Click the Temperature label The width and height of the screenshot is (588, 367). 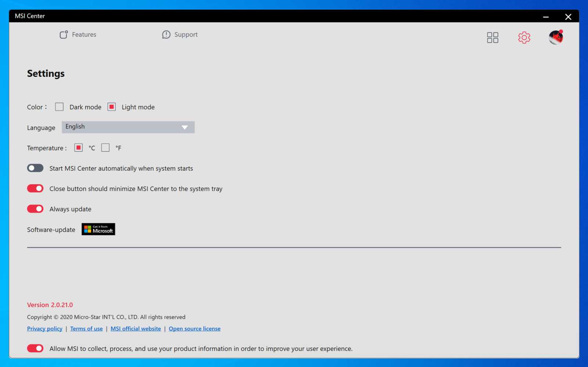click(x=47, y=148)
